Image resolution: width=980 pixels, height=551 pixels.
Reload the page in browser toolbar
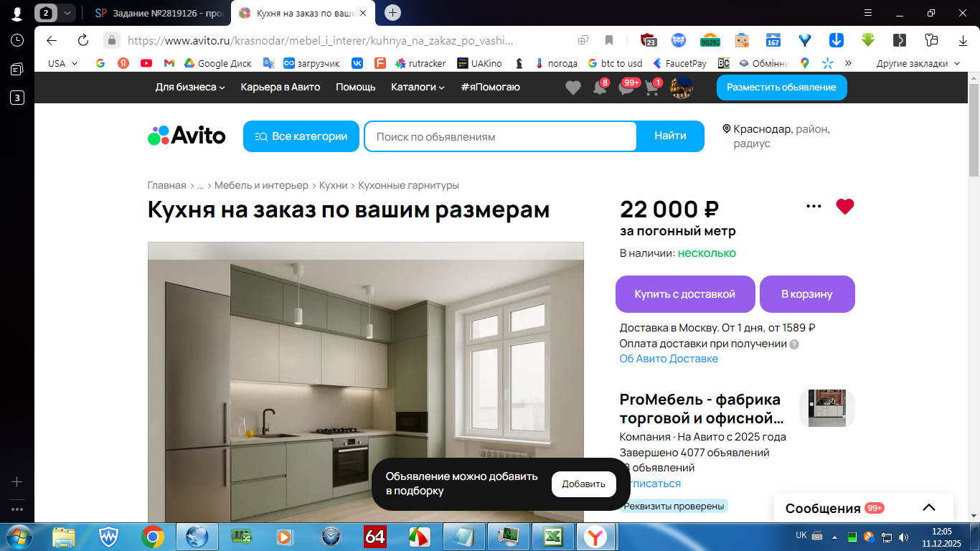coord(83,40)
